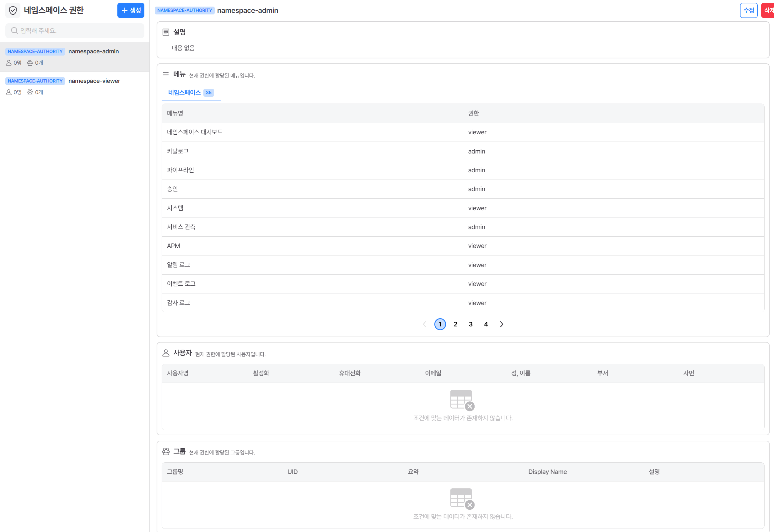The image size is (774, 532).
Task: Click the 생성 create button
Action: 131,10
